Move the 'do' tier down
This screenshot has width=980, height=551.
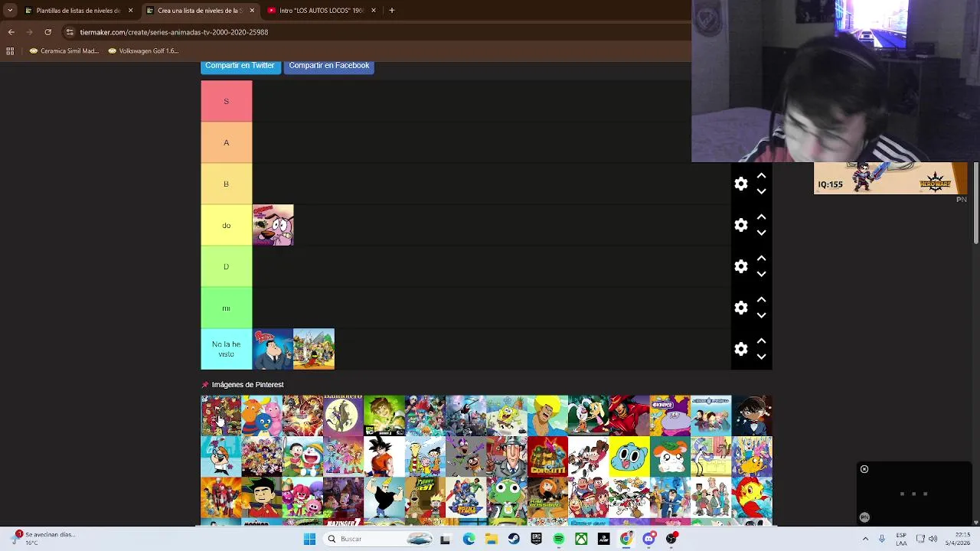[761, 233]
